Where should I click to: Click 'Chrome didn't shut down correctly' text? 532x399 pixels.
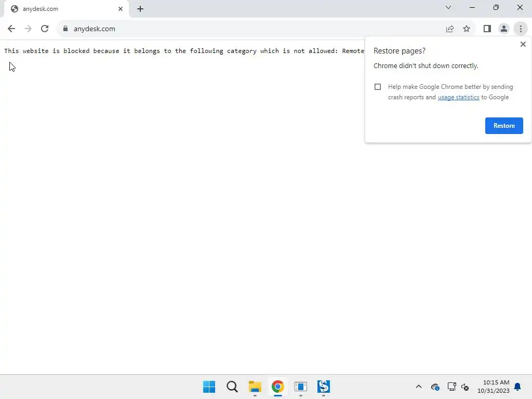click(x=426, y=66)
